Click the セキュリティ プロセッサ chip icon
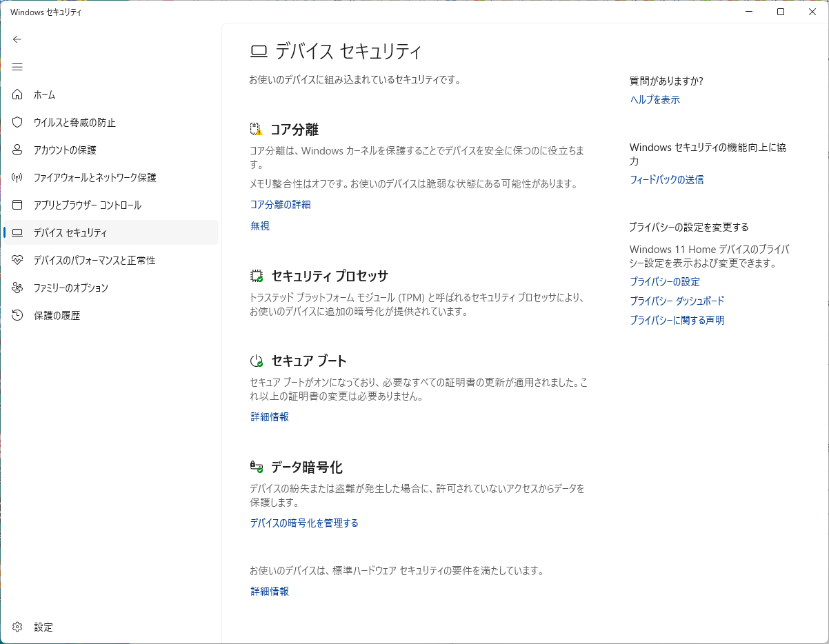Image resolution: width=829 pixels, height=644 pixels. [x=257, y=276]
